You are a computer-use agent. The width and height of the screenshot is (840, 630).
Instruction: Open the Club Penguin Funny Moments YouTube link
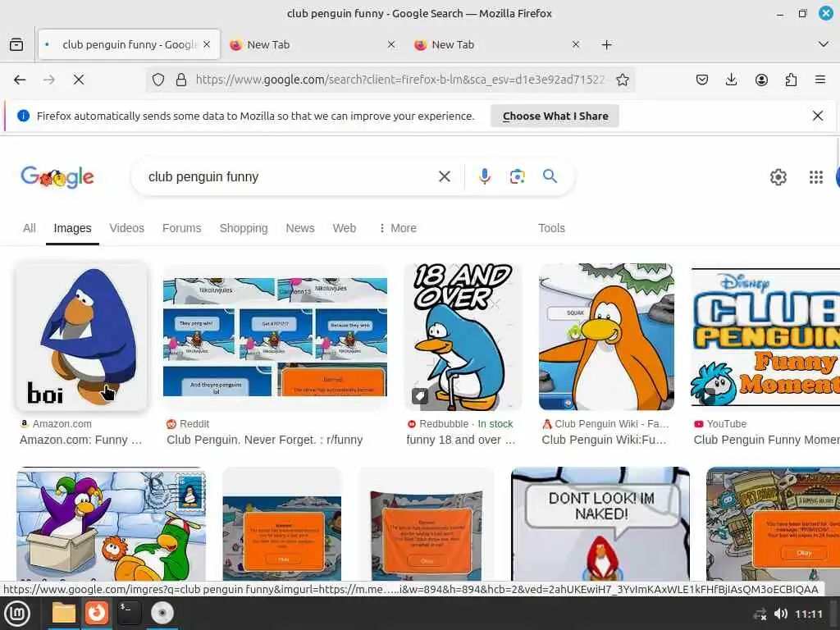767,440
